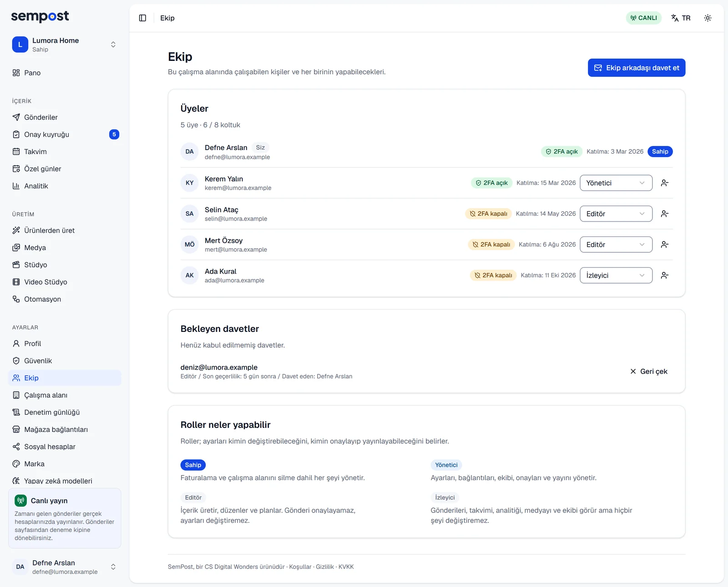Screen dimensions: 728x587
Task: Toggle the sidebar panel icon
Action: (x=142, y=18)
